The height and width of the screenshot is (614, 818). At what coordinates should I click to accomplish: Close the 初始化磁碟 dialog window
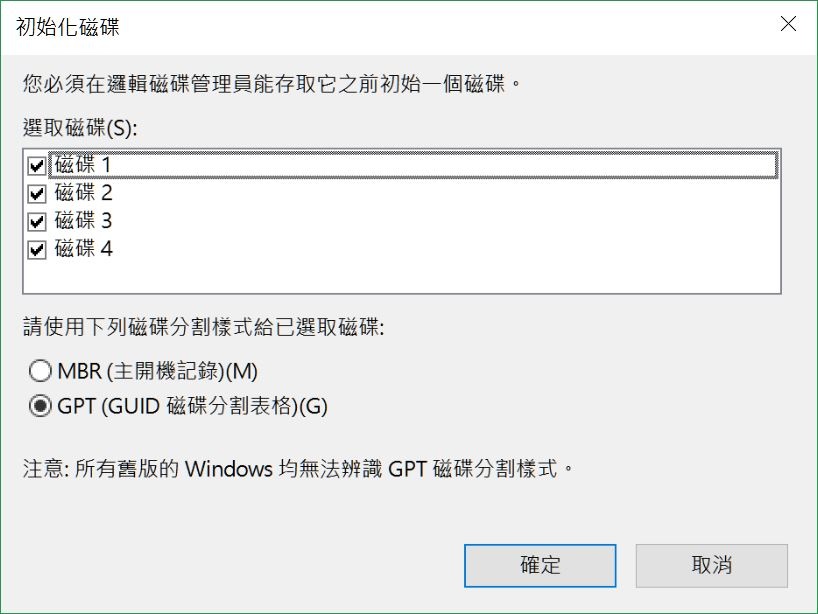pyautogui.click(x=788, y=26)
